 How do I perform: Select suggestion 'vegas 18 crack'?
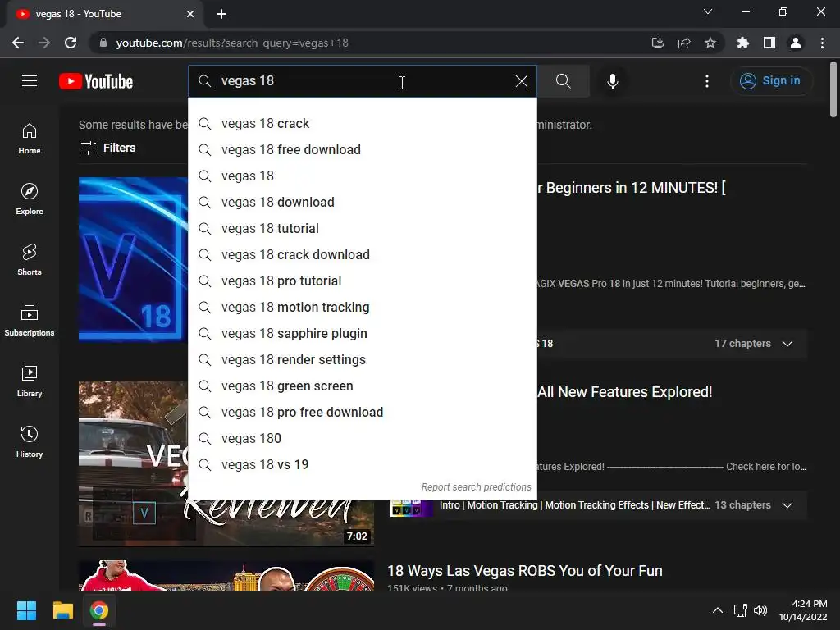[363, 123]
